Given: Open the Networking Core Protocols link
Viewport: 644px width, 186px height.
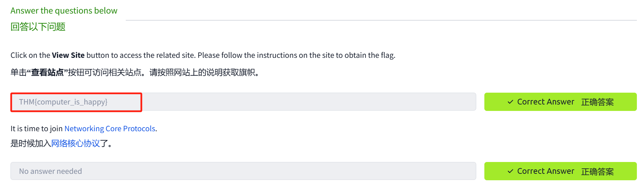Looking at the screenshot, I should click(110, 129).
